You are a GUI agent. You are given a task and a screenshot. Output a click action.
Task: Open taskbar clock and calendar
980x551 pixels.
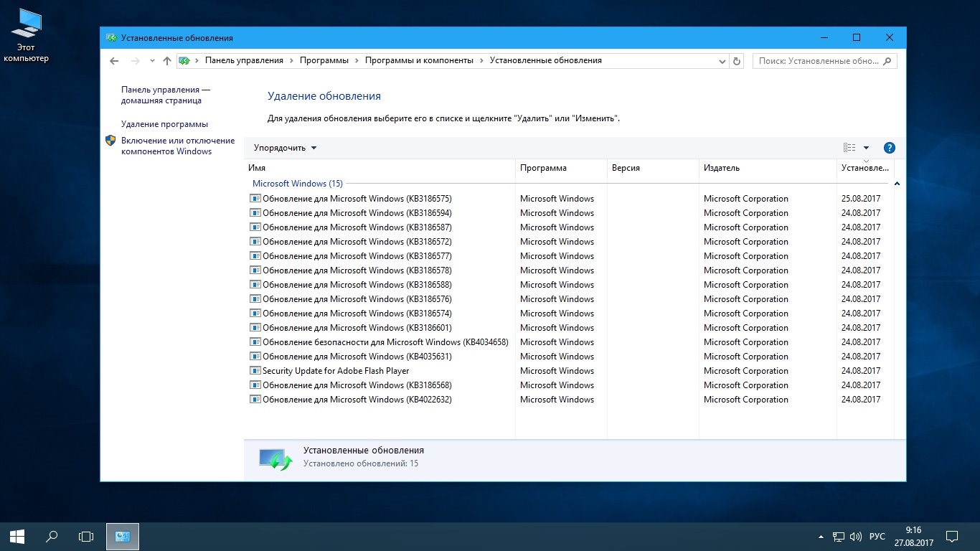click(913, 537)
